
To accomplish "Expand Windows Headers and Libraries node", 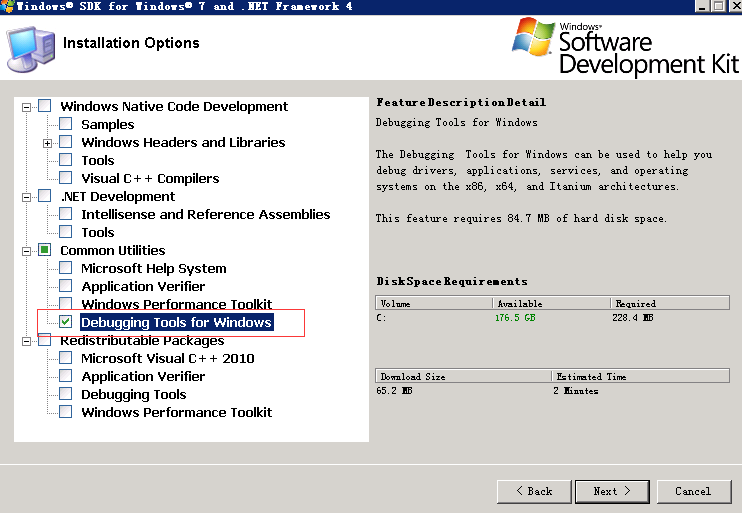I will pos(47,143).
